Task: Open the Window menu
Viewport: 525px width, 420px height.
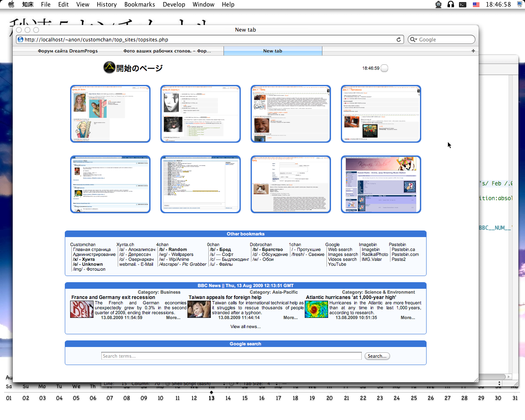Action: [x=203, y=5]
